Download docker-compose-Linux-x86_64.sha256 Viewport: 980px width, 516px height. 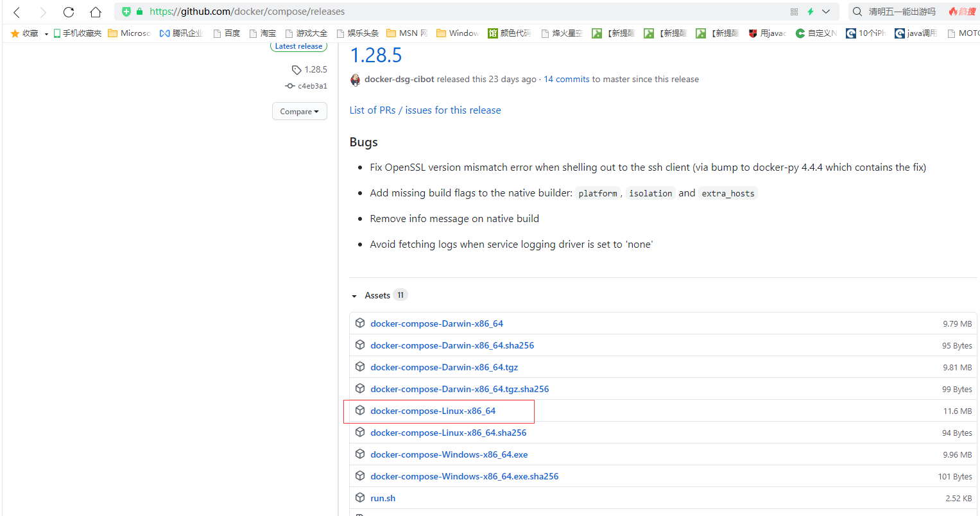click(x=448, y=433)
